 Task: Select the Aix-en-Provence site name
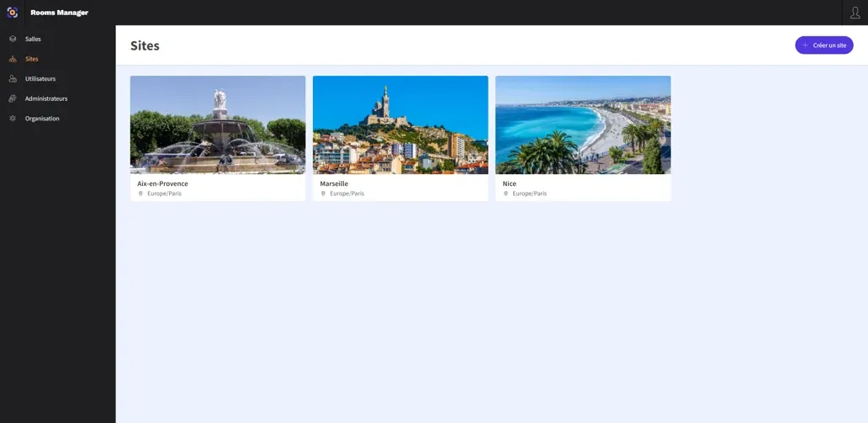(x=163, y=184)
